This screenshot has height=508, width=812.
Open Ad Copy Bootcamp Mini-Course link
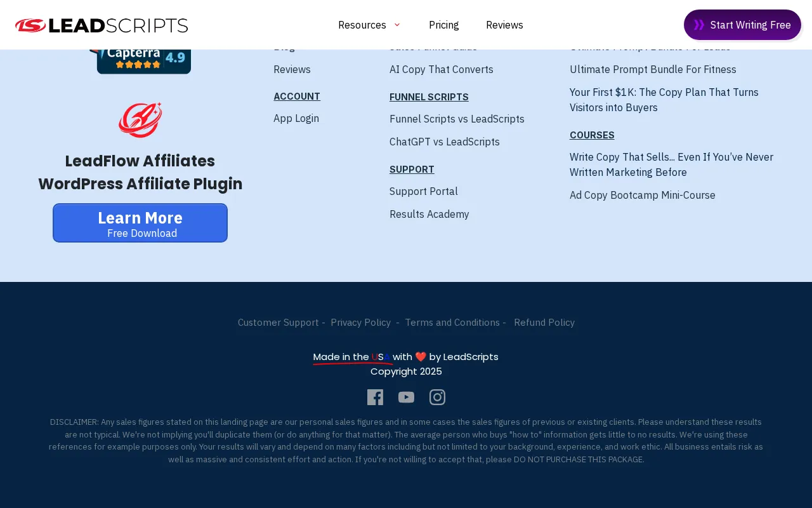(642, 195)
